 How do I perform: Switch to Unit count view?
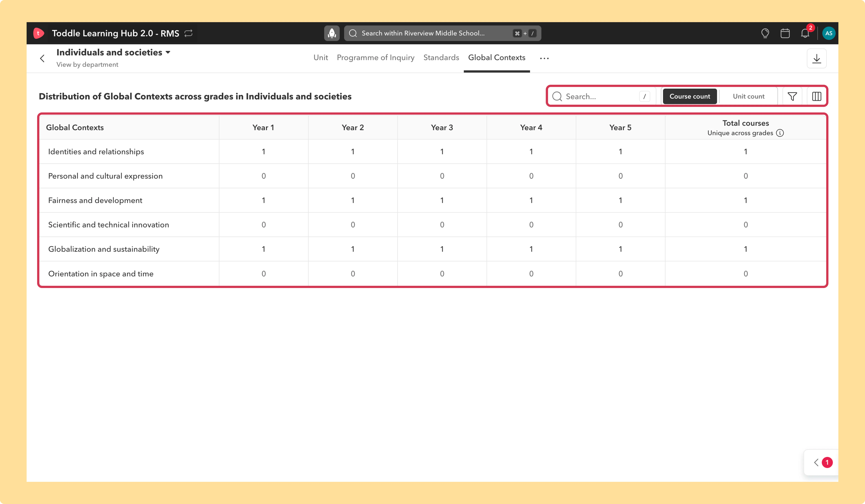pos(749,96)
